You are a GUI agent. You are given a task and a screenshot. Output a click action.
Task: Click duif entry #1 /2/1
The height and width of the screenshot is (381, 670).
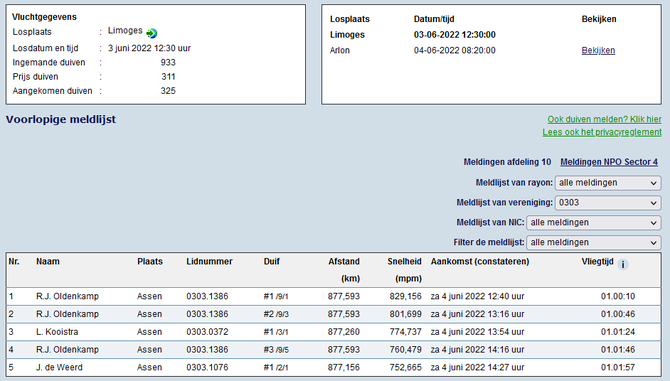point(276,367)
